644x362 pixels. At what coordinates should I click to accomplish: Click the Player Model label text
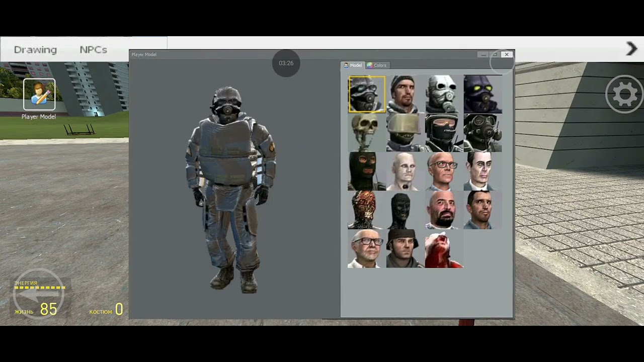39,117
